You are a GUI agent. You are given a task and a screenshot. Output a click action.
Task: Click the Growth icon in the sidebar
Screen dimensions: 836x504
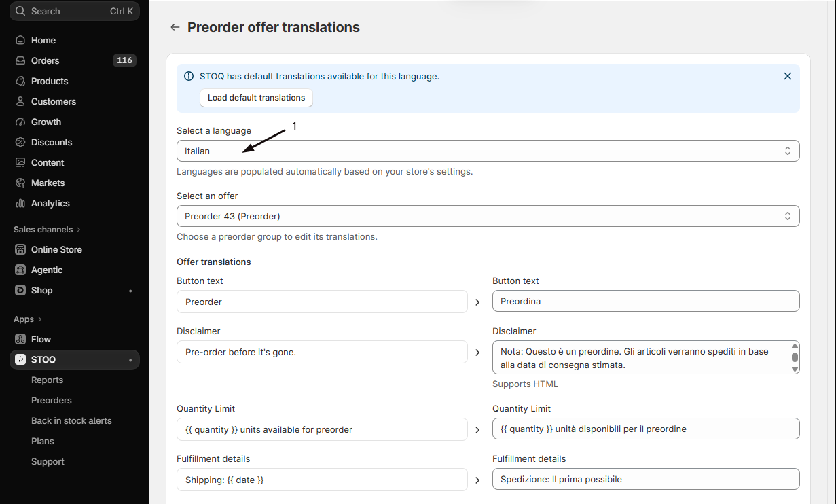[x=20, y=122]
